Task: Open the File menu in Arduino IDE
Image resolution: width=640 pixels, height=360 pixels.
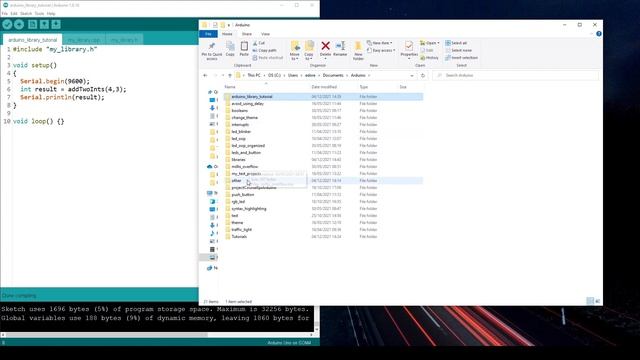Action: (4, 13)
